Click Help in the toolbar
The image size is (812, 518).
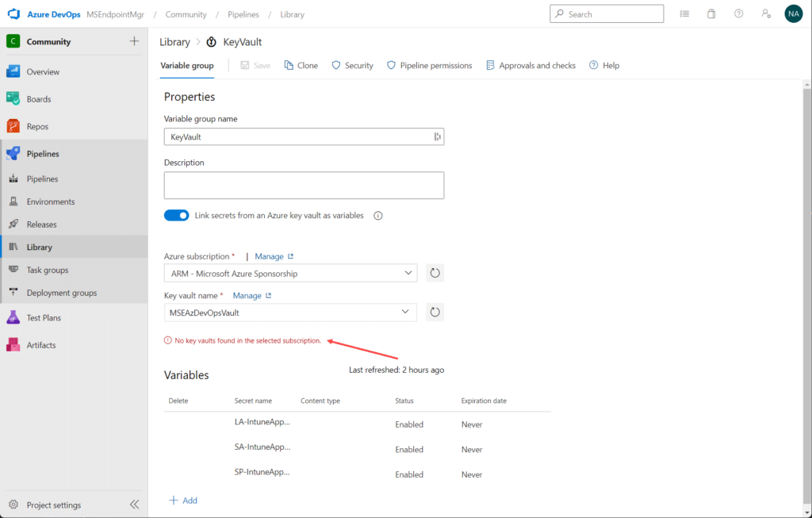coord(604,65)
